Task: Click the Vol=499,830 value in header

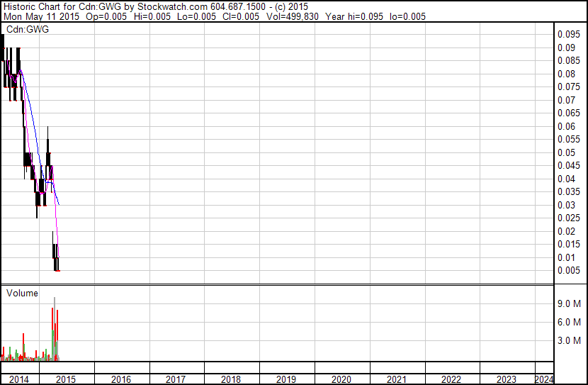Action: click(292, 16)
